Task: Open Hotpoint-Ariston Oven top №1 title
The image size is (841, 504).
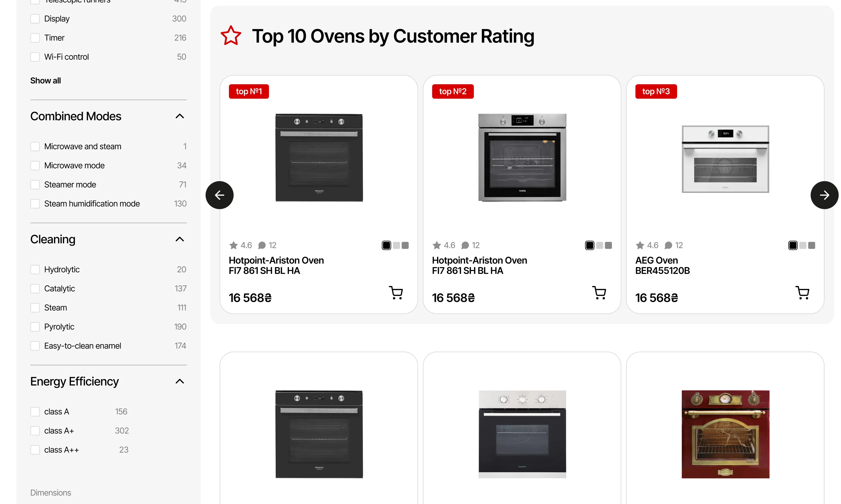Action: click(276, 265)
